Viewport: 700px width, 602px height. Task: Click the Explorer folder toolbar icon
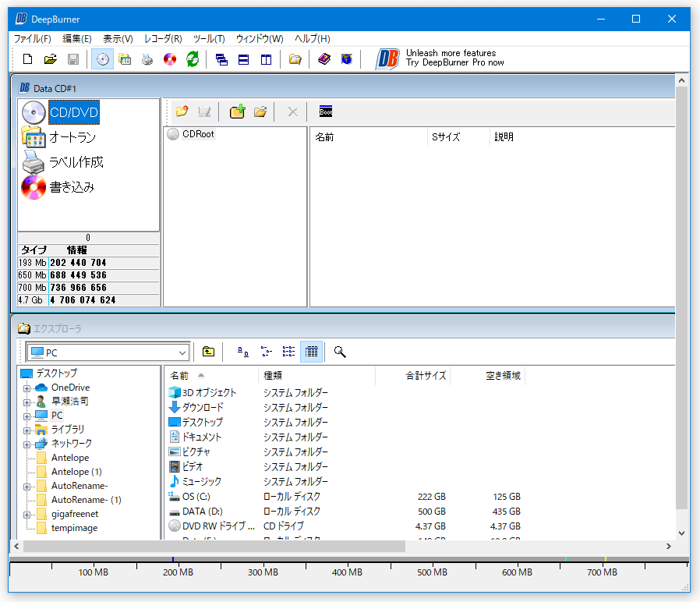click(x=295, y=59)
